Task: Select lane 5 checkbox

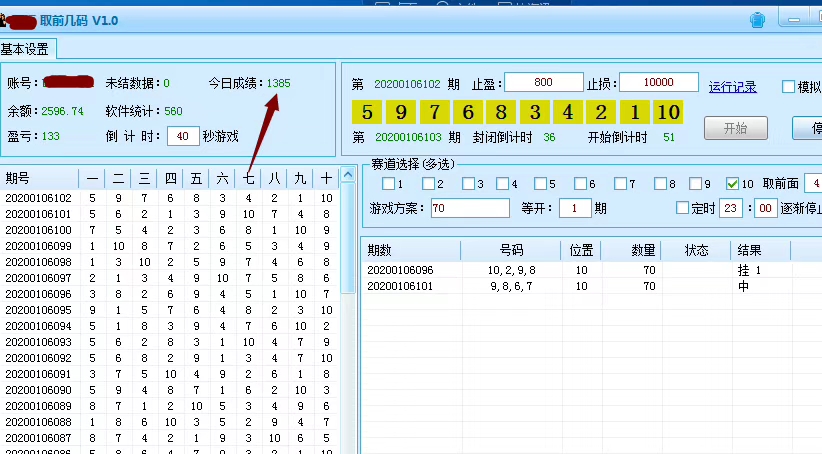Action: (x=540, y=183)
